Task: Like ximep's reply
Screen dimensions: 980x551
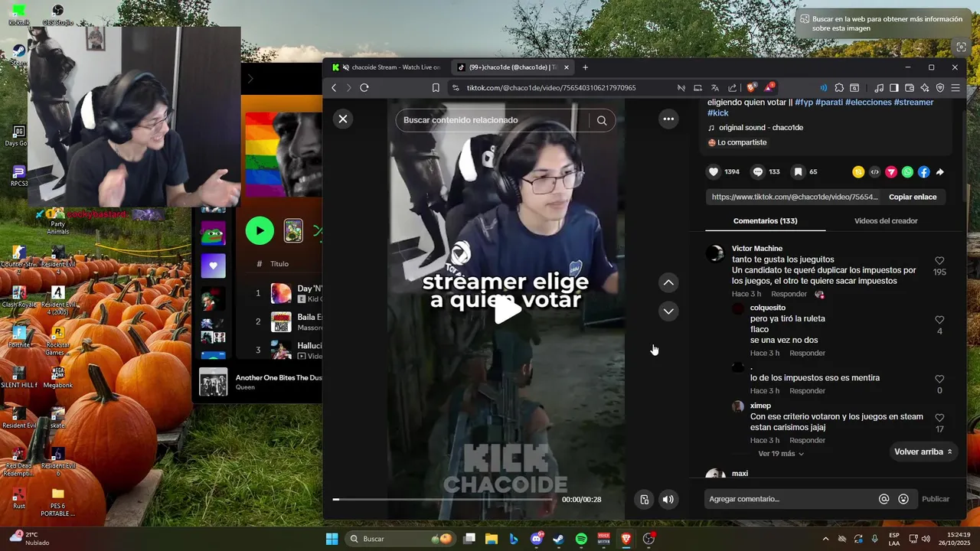Action: 939,418
